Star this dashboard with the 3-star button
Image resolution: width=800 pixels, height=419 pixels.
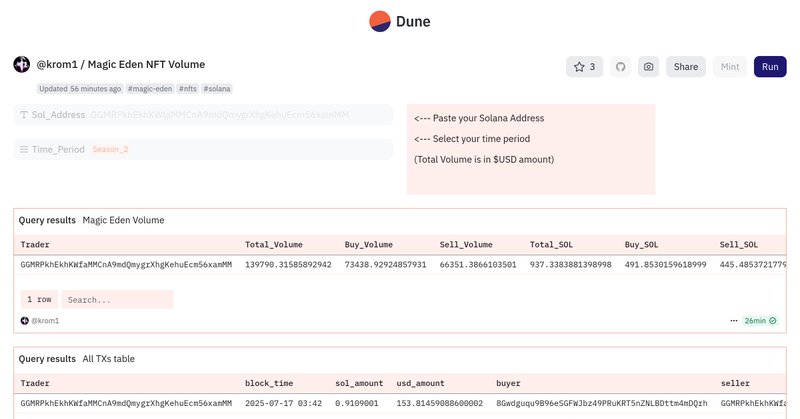585,67
